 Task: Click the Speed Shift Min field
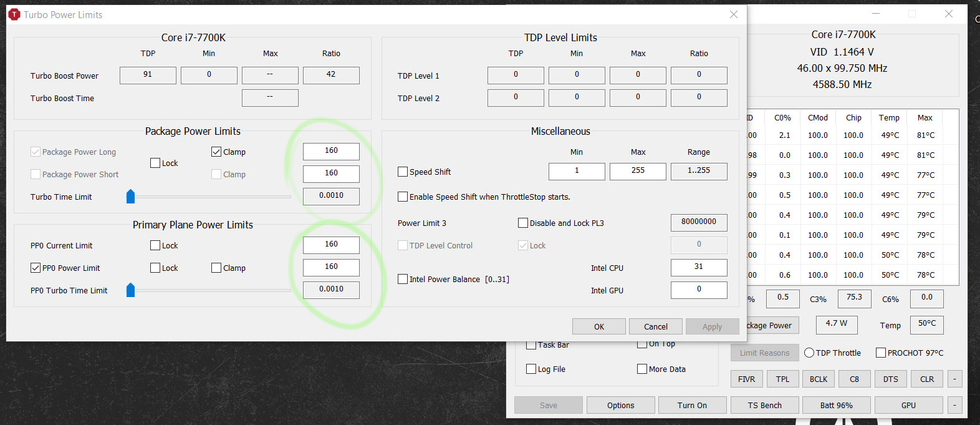point(577,171)
